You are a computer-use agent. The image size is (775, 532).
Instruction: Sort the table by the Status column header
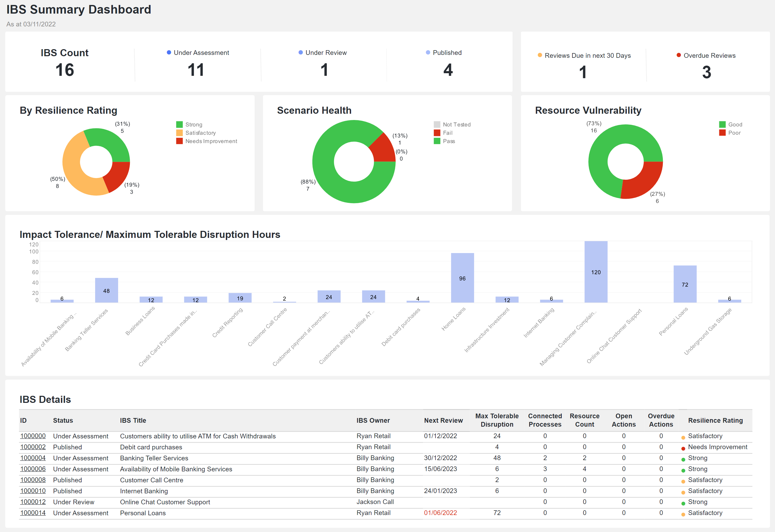(x=63, y=421)
